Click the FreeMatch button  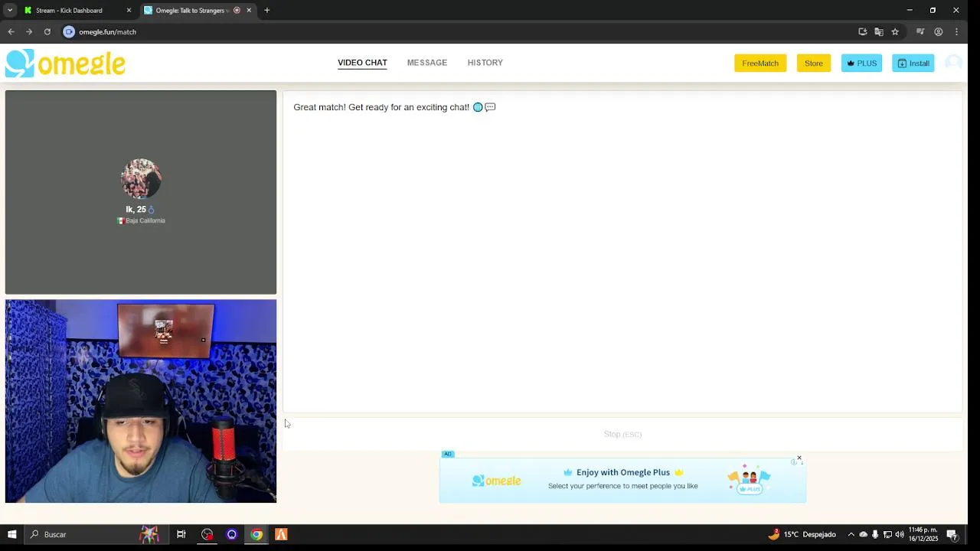click(x=760, y=64)
